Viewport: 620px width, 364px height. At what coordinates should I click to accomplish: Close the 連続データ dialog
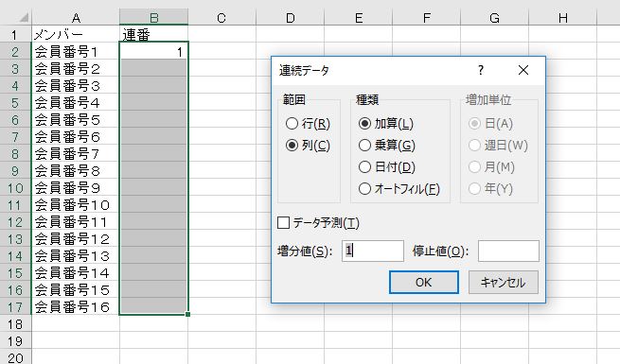[523, 70]
